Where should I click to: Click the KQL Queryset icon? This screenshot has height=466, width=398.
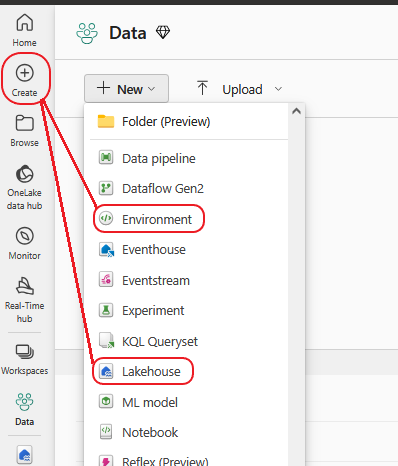107,341
